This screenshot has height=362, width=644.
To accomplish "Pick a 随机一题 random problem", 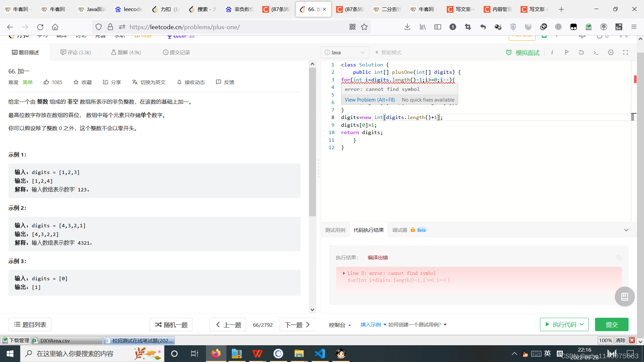I will click(171, 324).
